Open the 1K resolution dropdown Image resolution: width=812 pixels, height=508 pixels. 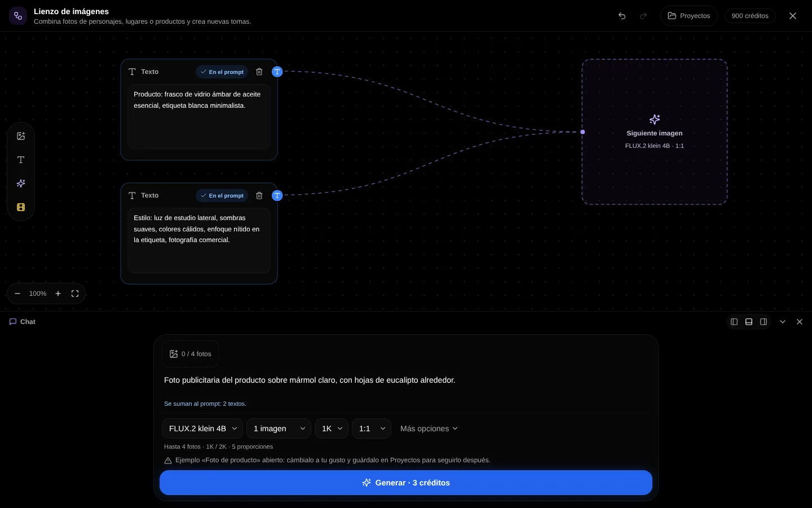click(332, 428)
